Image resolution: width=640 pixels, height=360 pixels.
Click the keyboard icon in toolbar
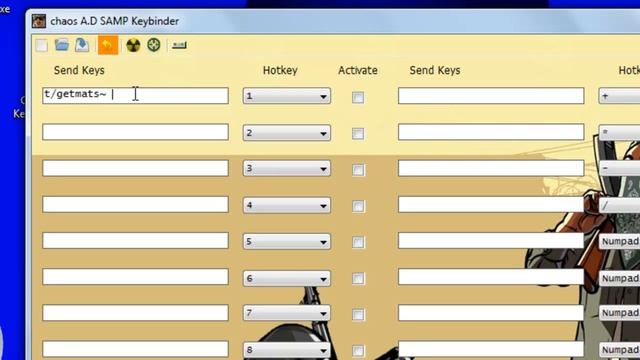pos(179,45)
